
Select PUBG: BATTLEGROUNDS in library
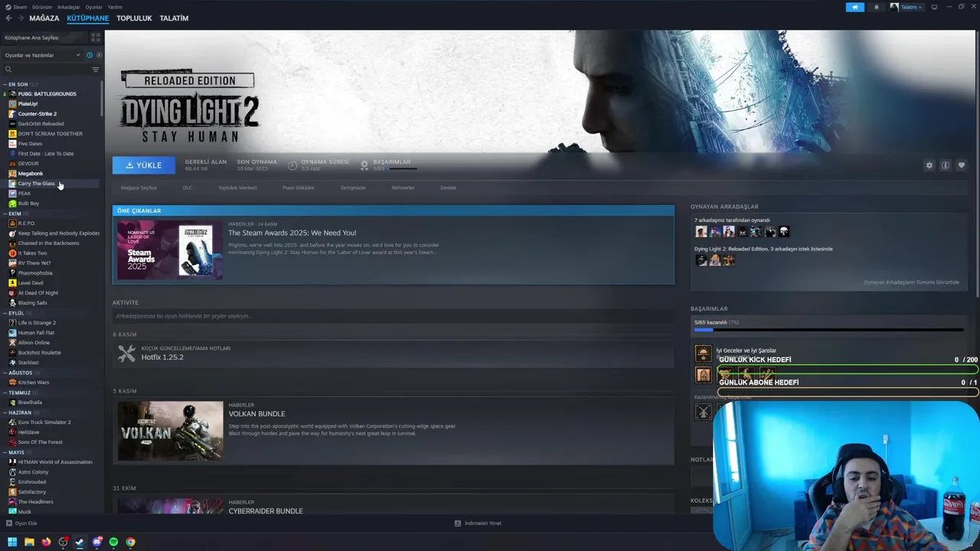47,94
